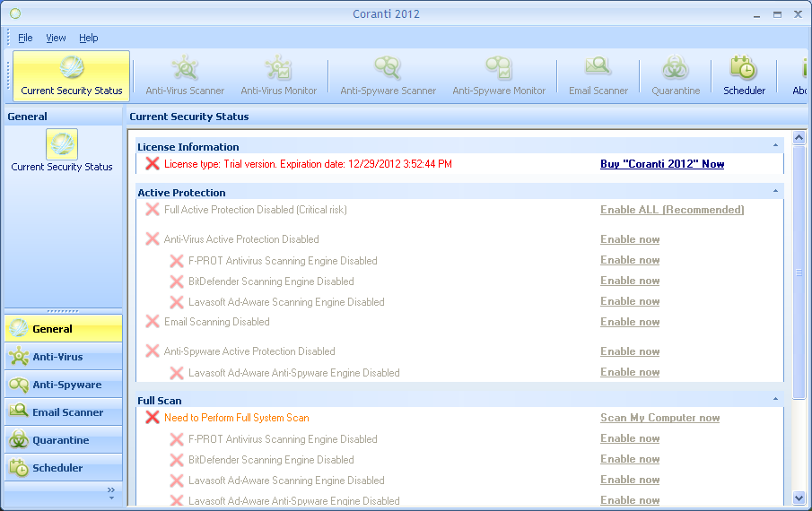The height and width of the screenshot is (511, 812).
Task: Click Need to Perform Full System Scan text
Action: (x=237, y=418)
